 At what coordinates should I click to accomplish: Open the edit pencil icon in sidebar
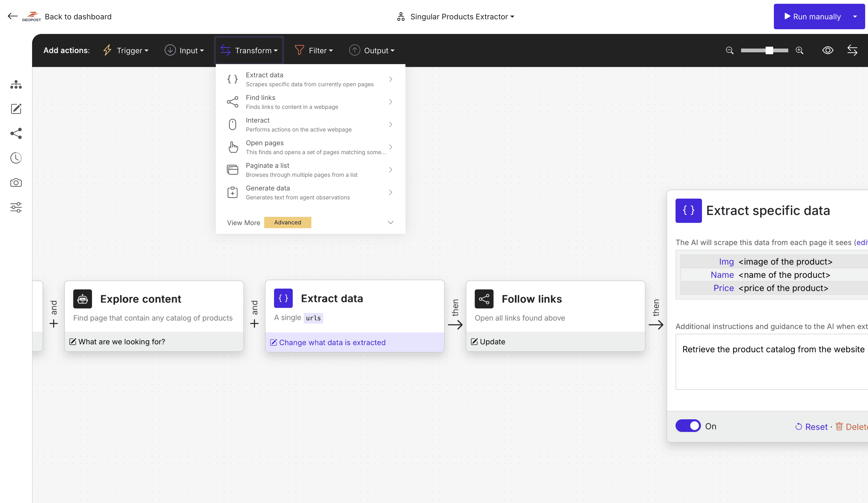(x=16, y=109)
